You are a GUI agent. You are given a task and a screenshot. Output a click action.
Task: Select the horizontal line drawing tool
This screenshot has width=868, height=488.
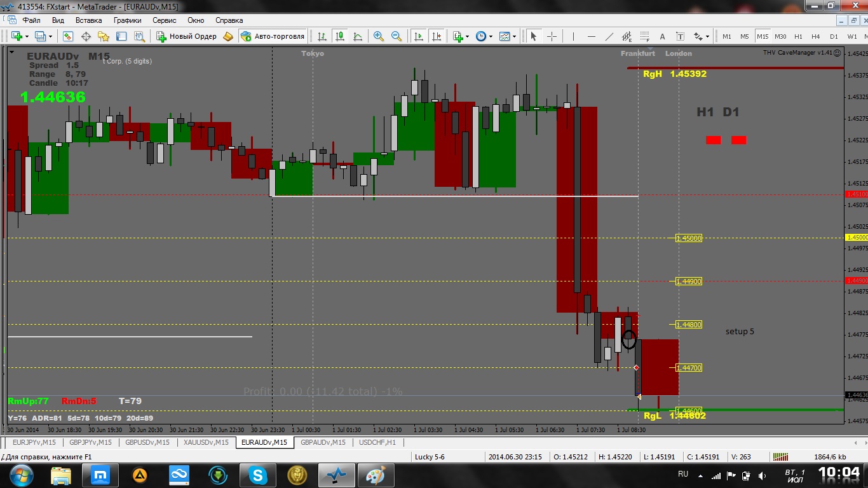pyautogui.click(x=591, y=36)
